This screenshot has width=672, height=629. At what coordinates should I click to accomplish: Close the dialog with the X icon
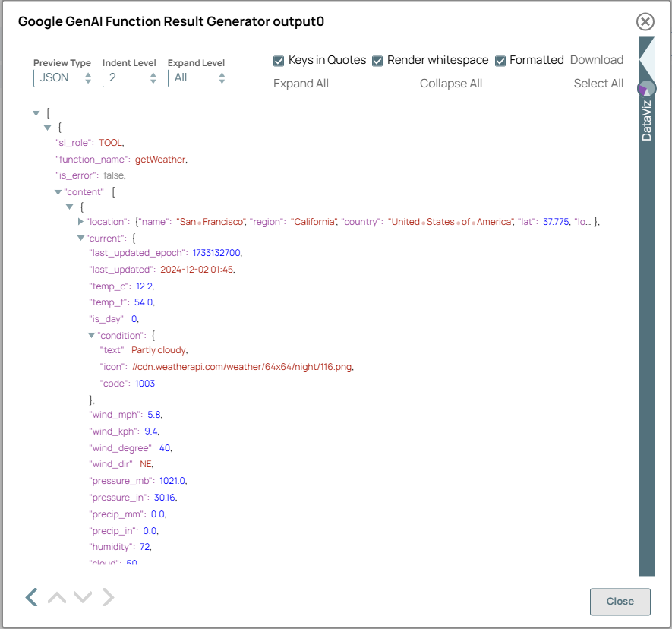point(645,22)
